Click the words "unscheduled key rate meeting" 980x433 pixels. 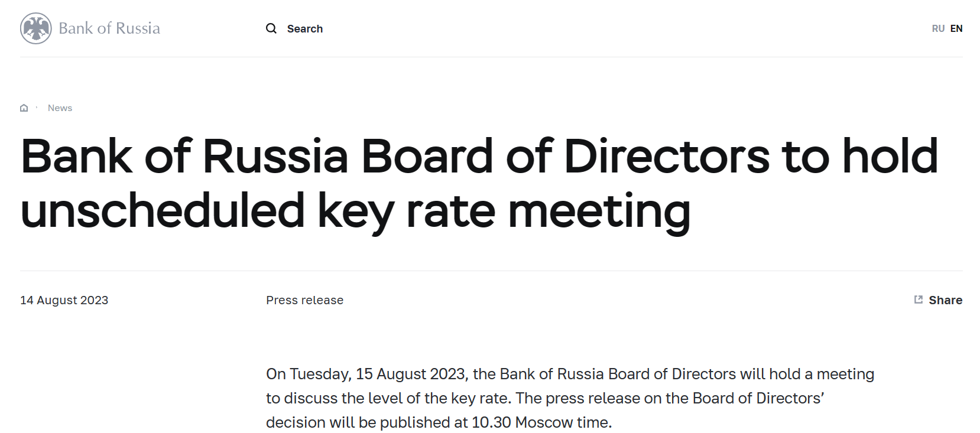355,211
